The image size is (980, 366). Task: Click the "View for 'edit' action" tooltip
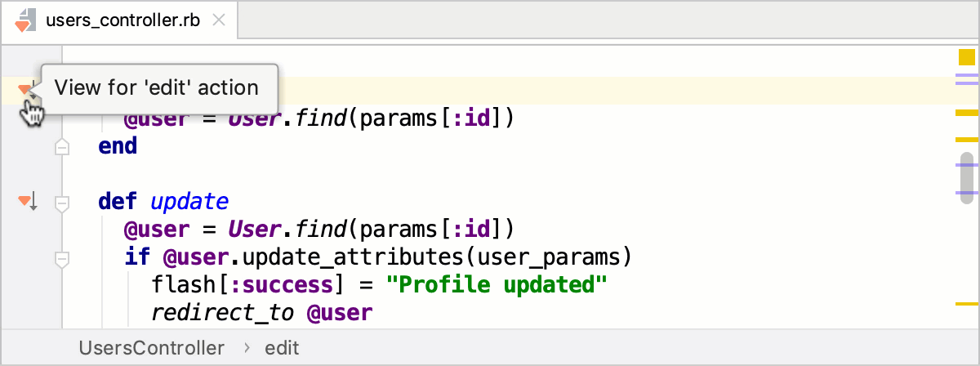click(x=157, y=87)
